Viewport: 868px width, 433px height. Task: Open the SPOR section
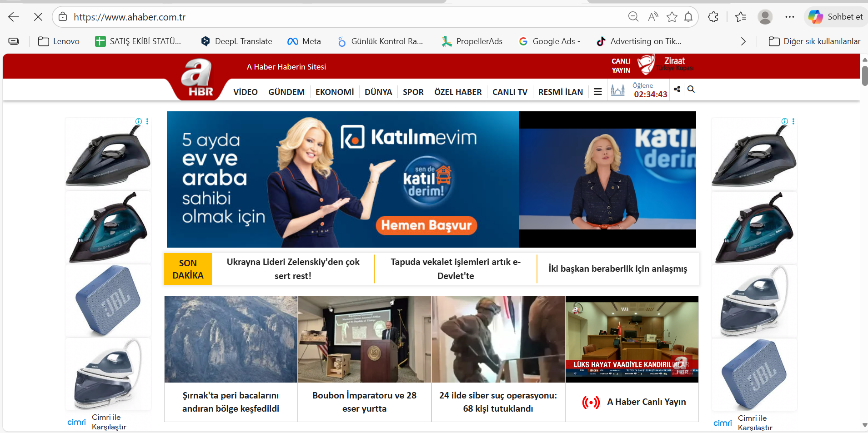413,92
